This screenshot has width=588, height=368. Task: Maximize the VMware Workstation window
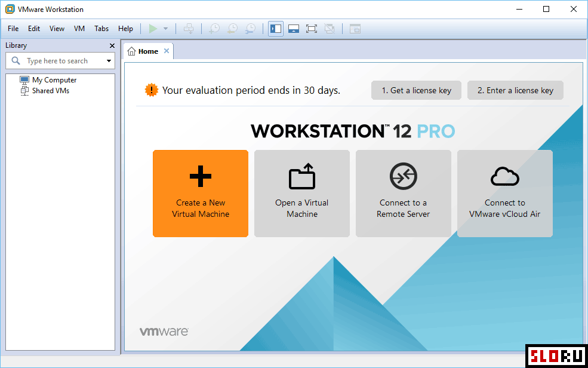(546, 9)
